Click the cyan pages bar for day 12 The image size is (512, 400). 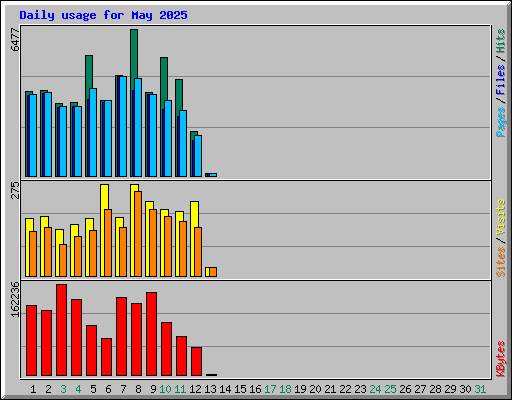pos(198,156)
